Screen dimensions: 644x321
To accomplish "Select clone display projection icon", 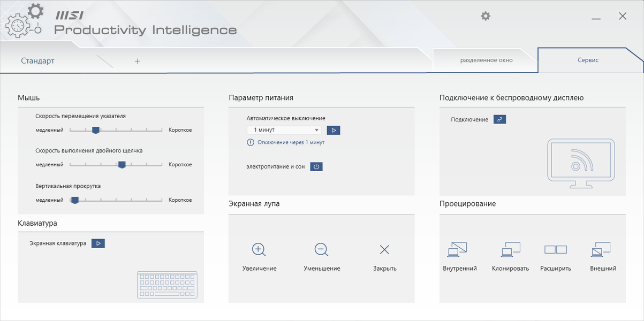I will 510,249.
